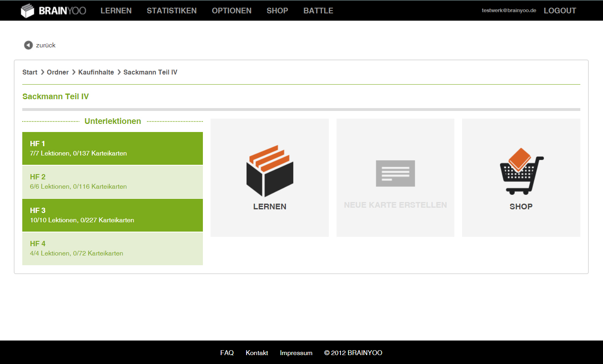Go to OPTIONEN in the navigation bar

click(232, 11)
